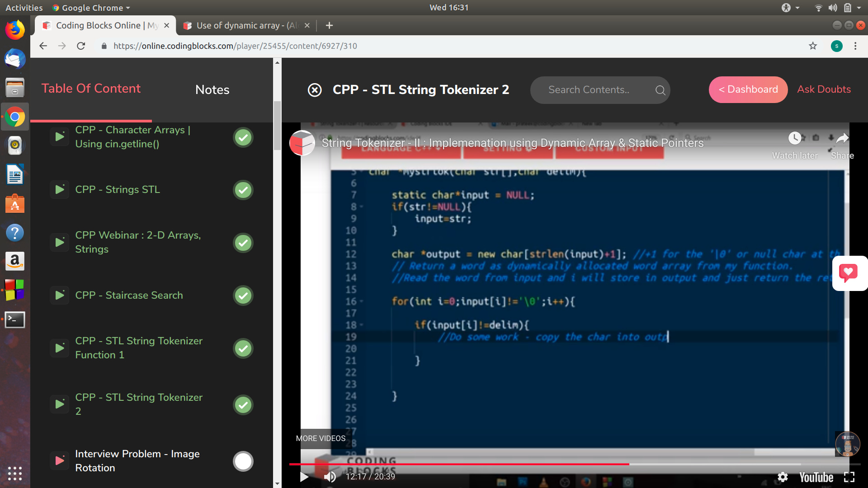
Task: Bookmark this page with star icon
Action: click(x=813, y=46)
